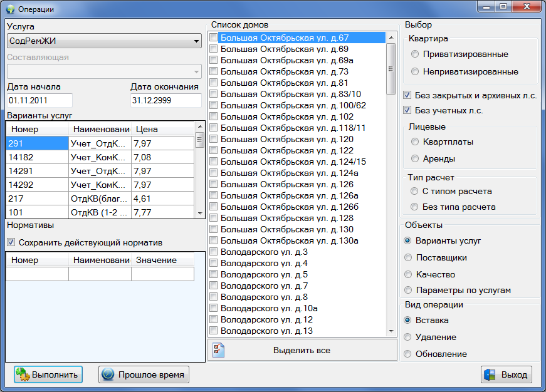This screenshot has width=546, height=392.
Task: Check Большая Октябрьская ул. д.69 house
Action: coord(214,49)
